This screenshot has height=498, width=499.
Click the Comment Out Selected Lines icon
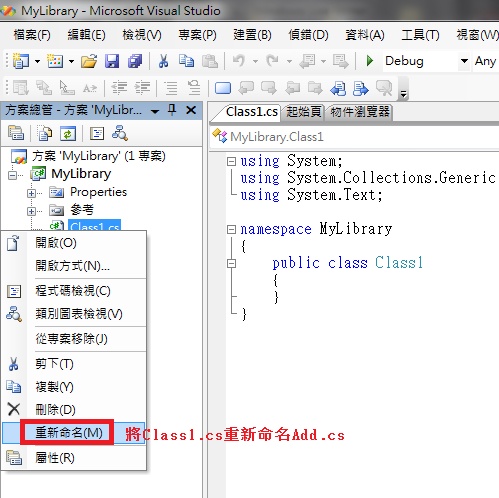coord(171,88)
